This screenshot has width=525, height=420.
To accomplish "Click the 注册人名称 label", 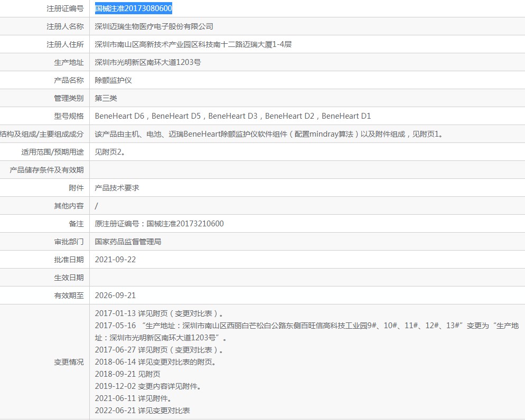I will (65, 26).
